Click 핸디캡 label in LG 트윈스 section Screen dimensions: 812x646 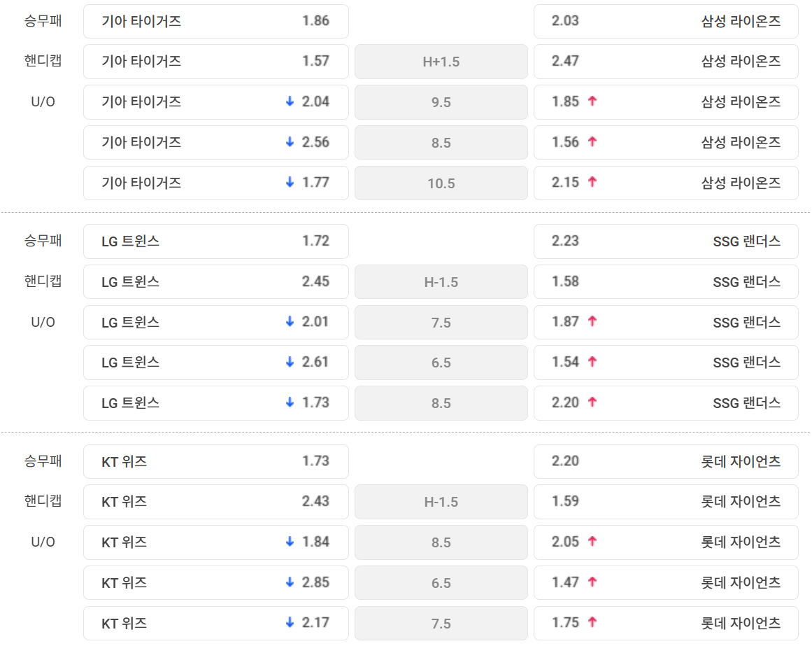click(x=43, y=281)
